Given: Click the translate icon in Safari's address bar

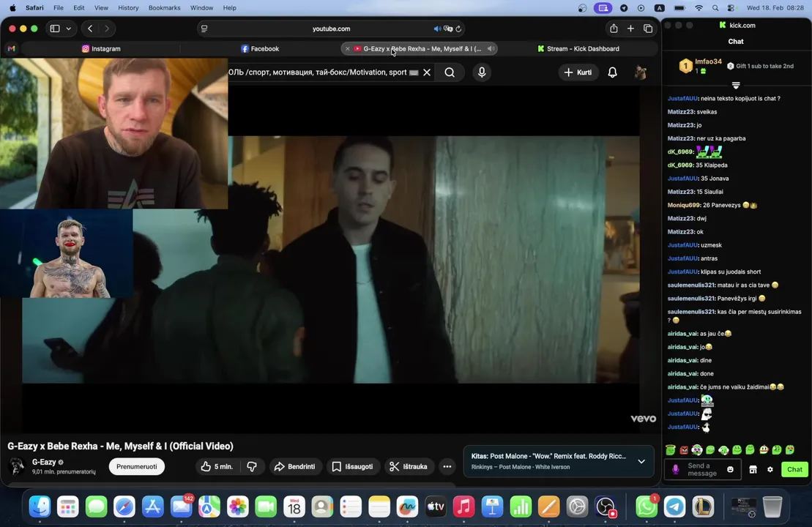Looking at the screenshot, I should (448, 29).
